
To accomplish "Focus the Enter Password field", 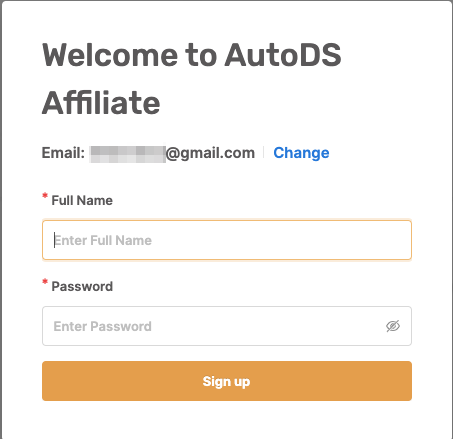I will [x=227, y=326].
